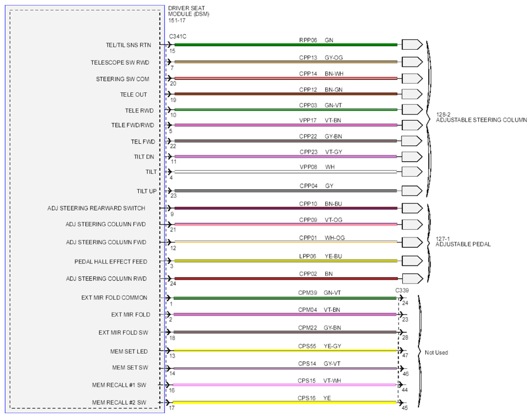Click the off-page arrow of VPP08 WH wire
The image size is (532, 418).
click(412, 171)
